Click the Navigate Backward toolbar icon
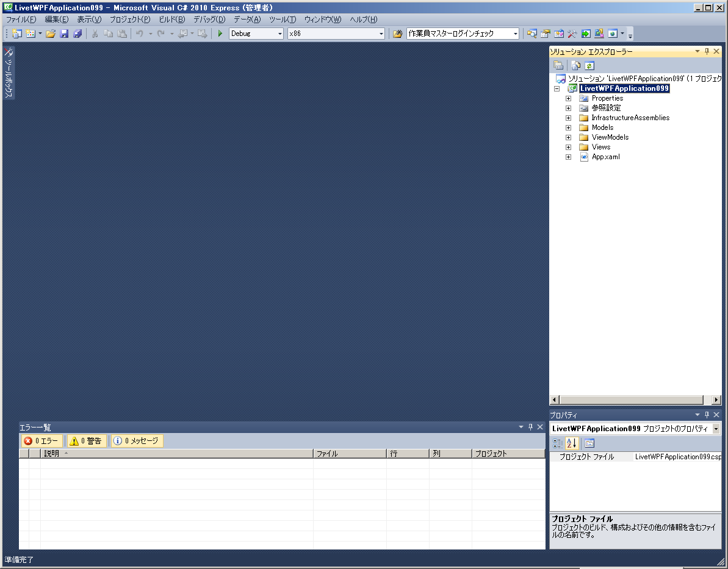The image size is (728, 569). coord(183,34)
